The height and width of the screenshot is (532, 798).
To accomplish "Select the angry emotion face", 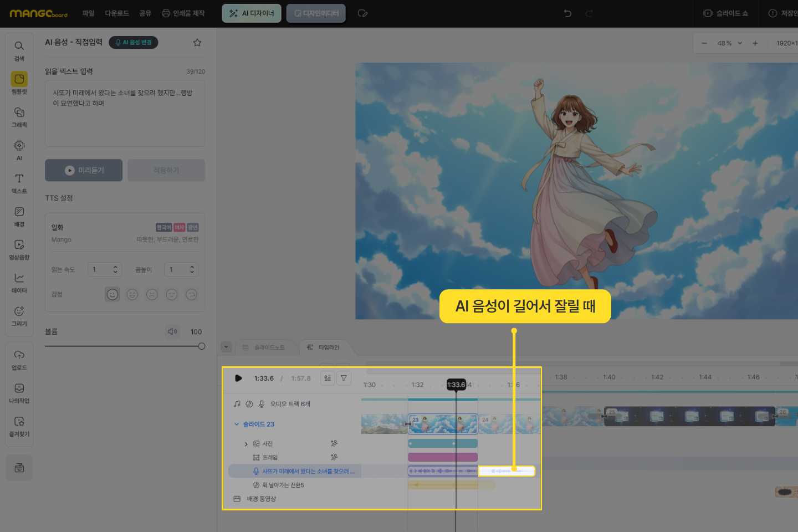I will (152, 294).
